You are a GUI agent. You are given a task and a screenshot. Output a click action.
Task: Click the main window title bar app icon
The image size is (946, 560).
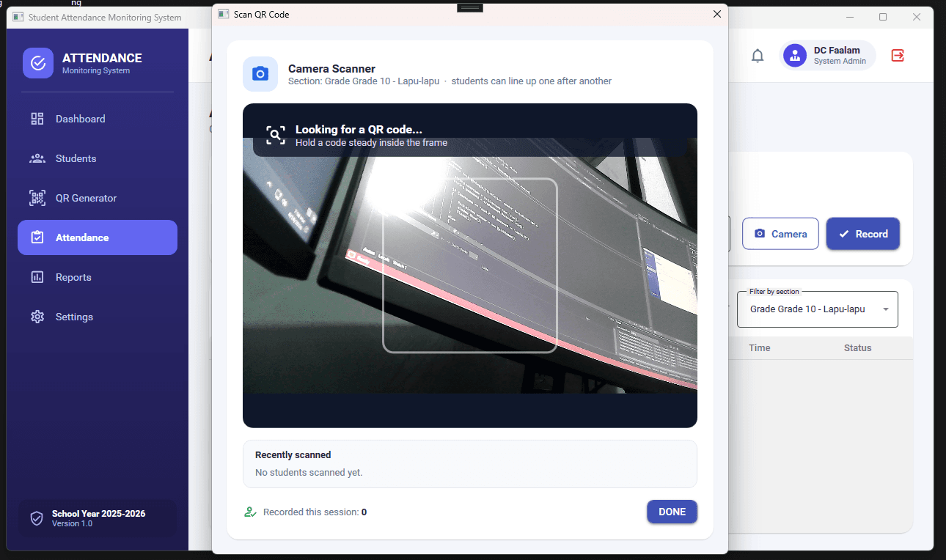point(18,17)
